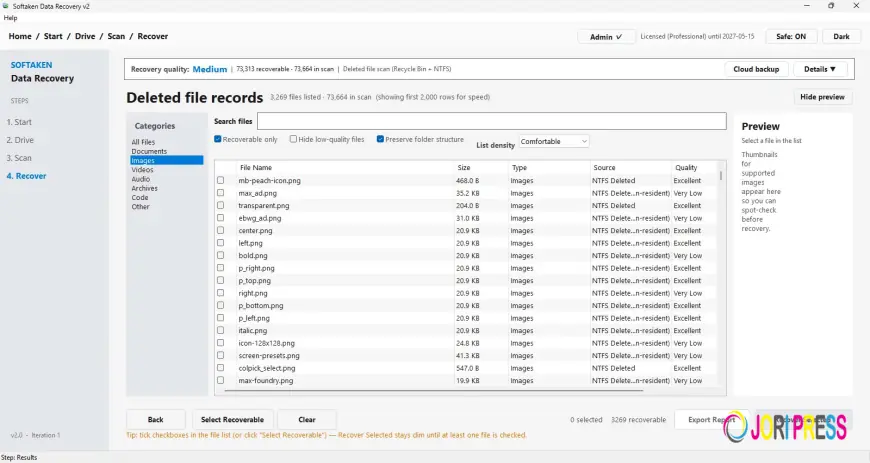Open Cloud backup
The width and height of the screenshot is (870, 463).
point(756,69)
